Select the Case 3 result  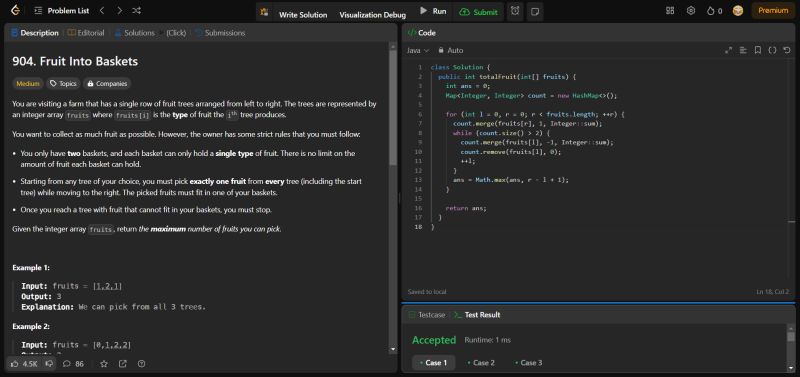click(529, 363)
